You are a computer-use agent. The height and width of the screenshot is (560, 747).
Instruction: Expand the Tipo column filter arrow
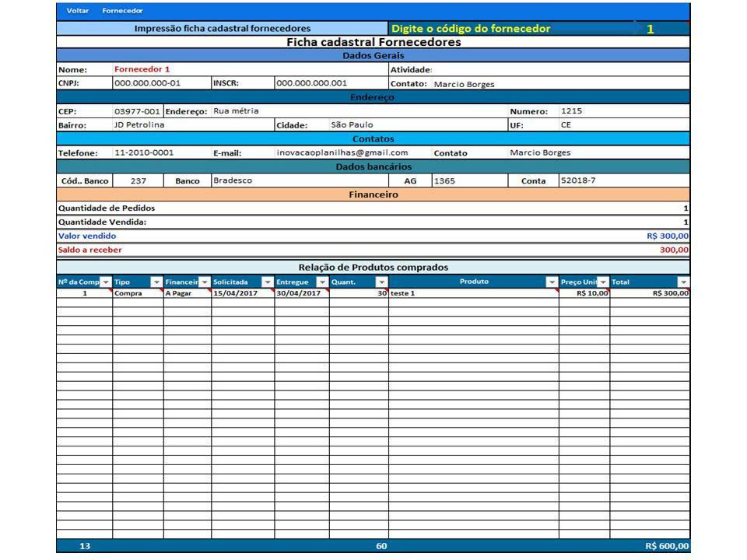tap(156, 282)
